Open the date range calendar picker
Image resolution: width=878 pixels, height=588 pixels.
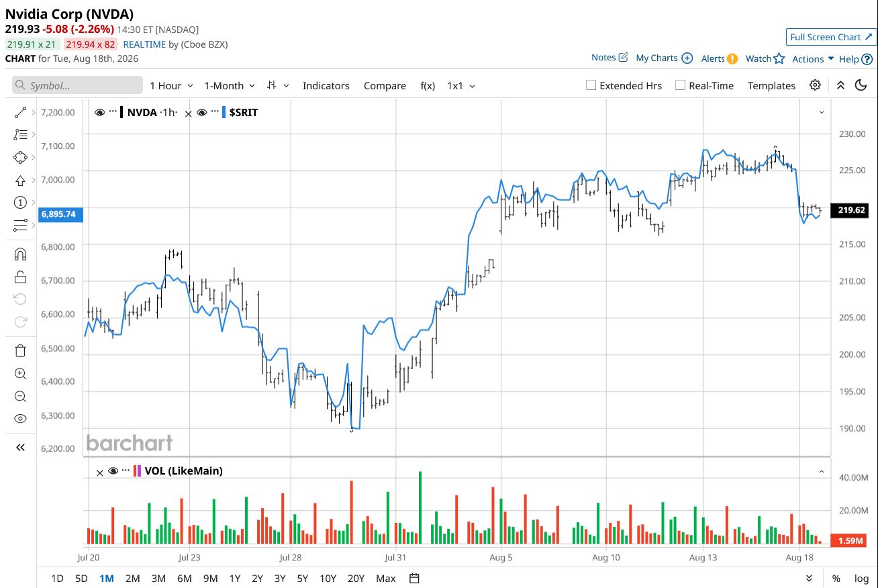click(414, 579)
